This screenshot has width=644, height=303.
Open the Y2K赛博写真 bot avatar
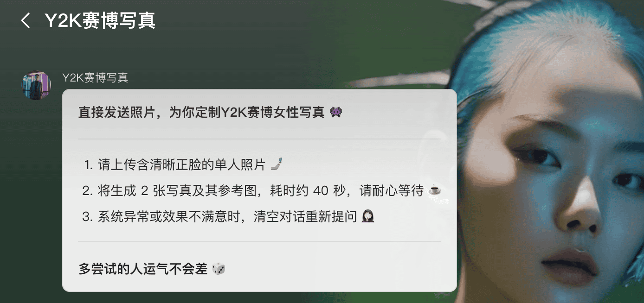pos(36,85)
